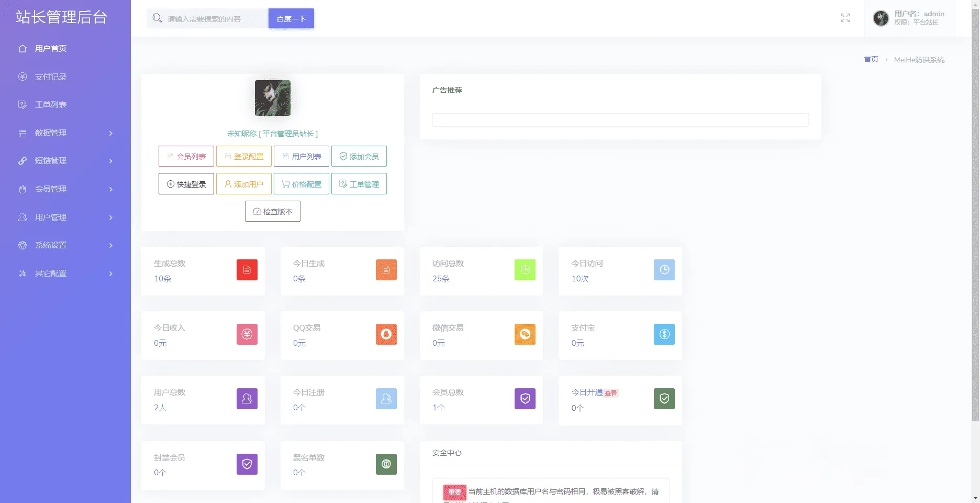The height and width of the screenshot is (503, 980).
Task: Click the 百度一下 search button
Action: click(x=291, y=18)
